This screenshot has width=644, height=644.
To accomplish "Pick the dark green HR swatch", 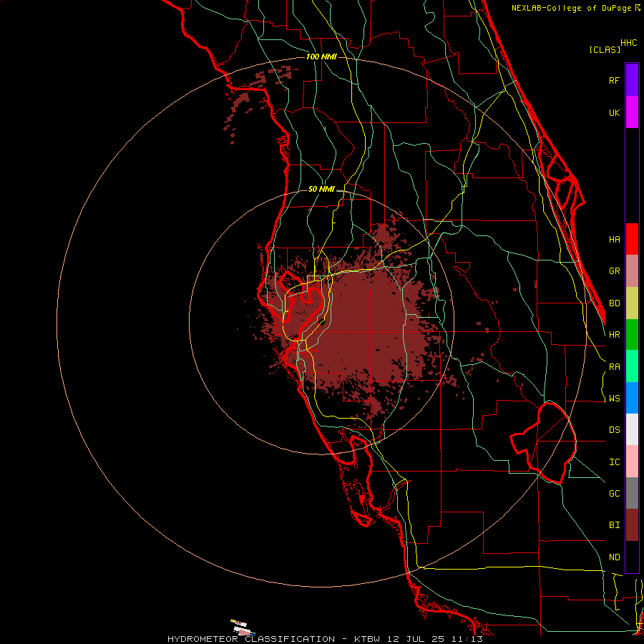I will click(x=632, y=335).
